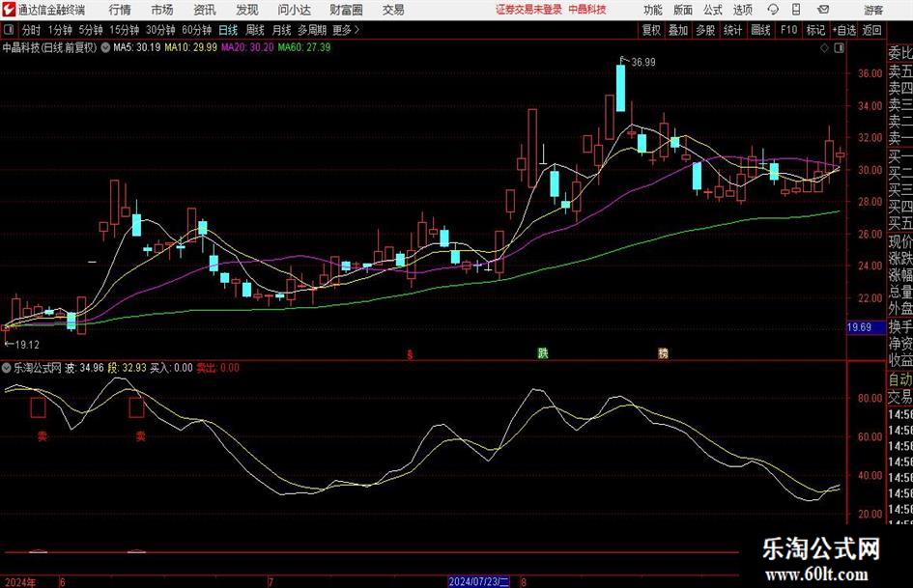Expand the 乐淘公式网 indicator settings arrow

(x=7, y=368)
